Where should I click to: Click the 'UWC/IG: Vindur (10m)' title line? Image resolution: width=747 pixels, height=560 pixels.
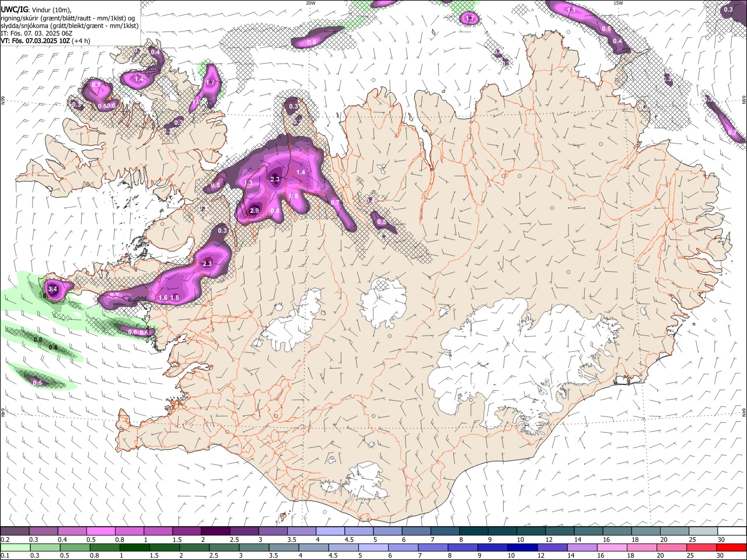(36, 10)
